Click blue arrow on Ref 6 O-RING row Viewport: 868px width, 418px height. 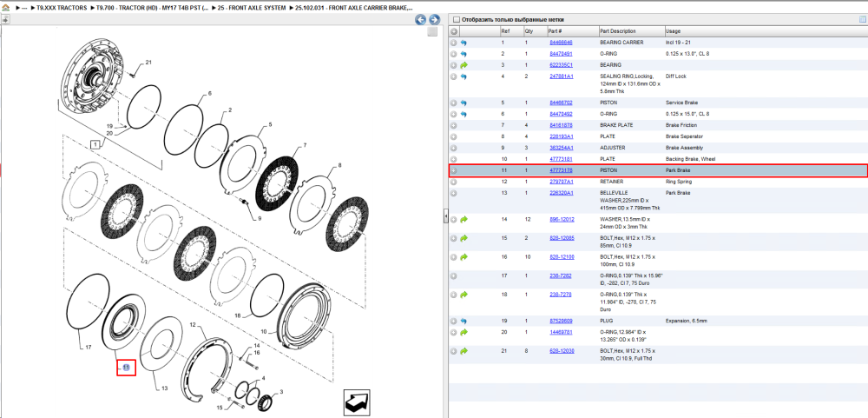(464, 114)
